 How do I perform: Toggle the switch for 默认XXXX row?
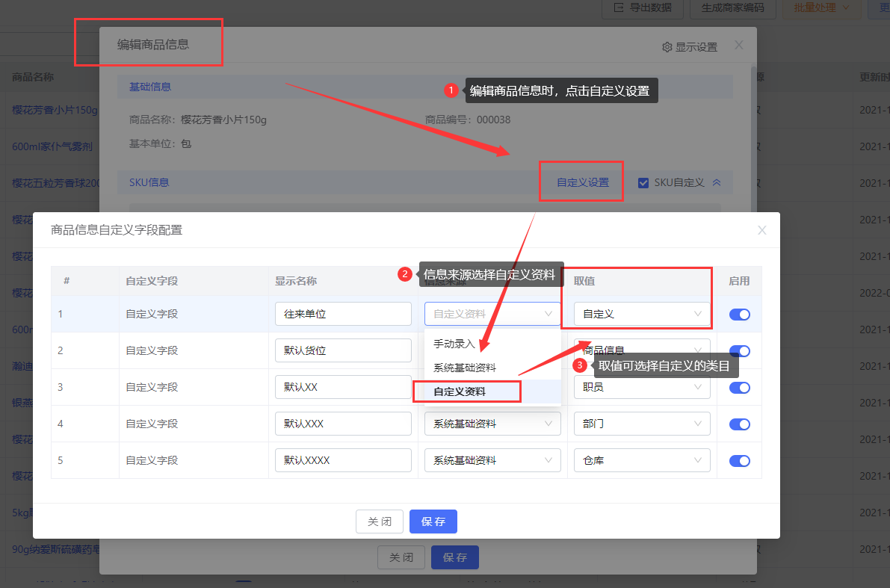pos(739,461)
